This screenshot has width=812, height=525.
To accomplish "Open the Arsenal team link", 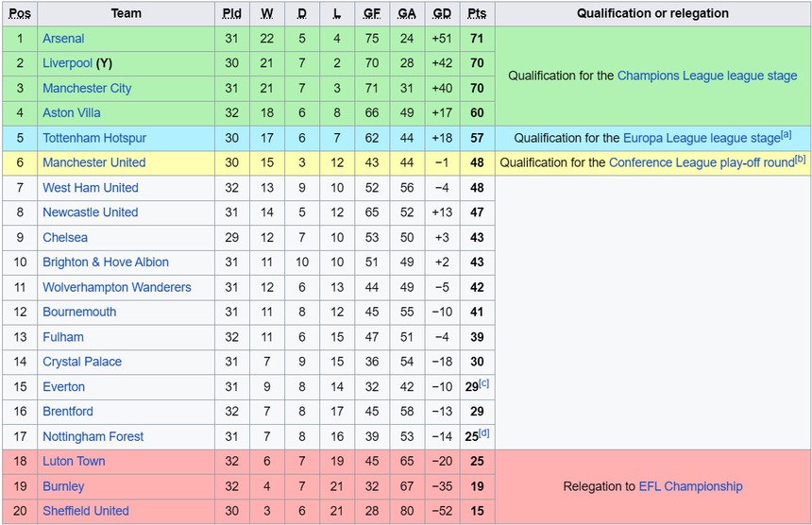I will (x=63, y=39).
